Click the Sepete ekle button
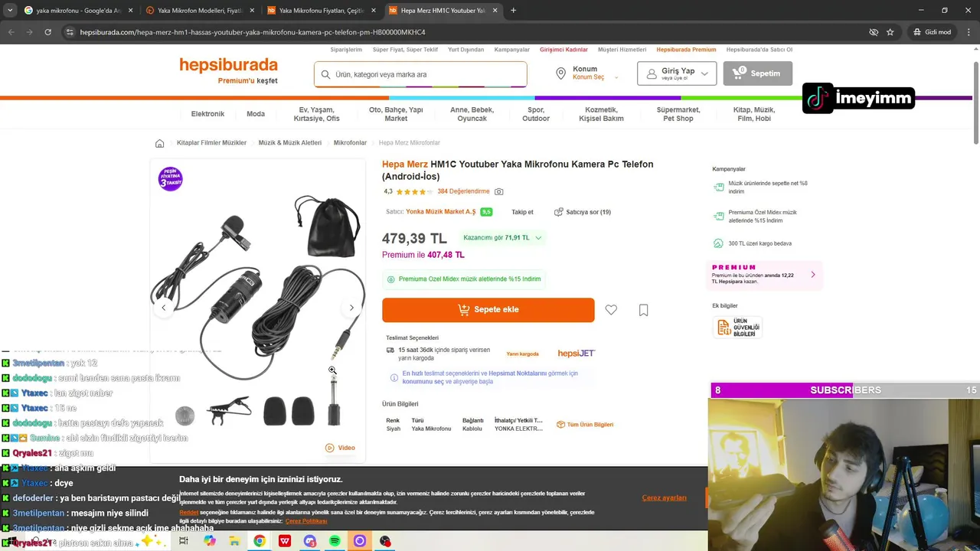This screenshot has height=551, width=980. click(x=488, y=310)
